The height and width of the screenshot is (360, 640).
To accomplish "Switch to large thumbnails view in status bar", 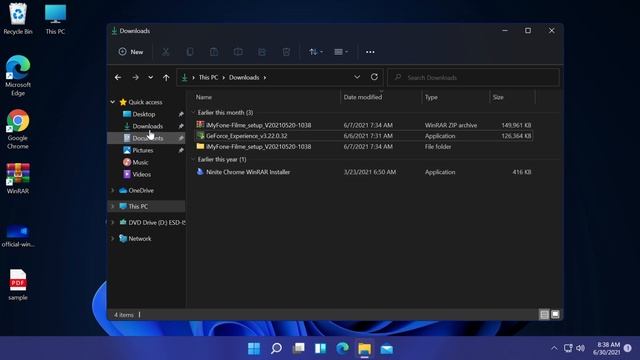I will tap(555, 314).
